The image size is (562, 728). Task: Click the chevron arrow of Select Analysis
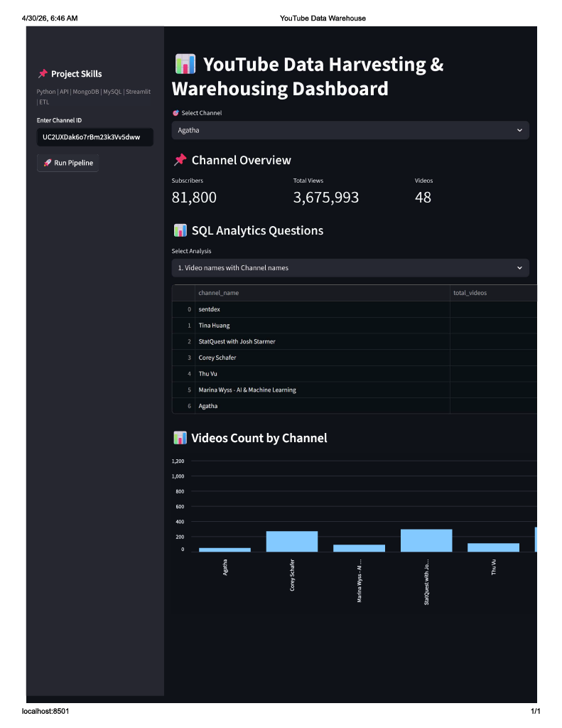pos(520,268)
